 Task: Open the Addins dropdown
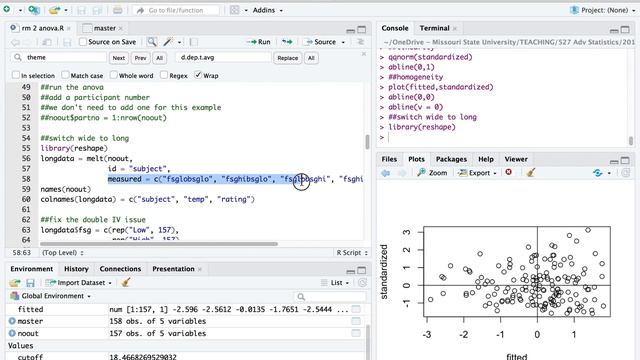coord(267,10)
